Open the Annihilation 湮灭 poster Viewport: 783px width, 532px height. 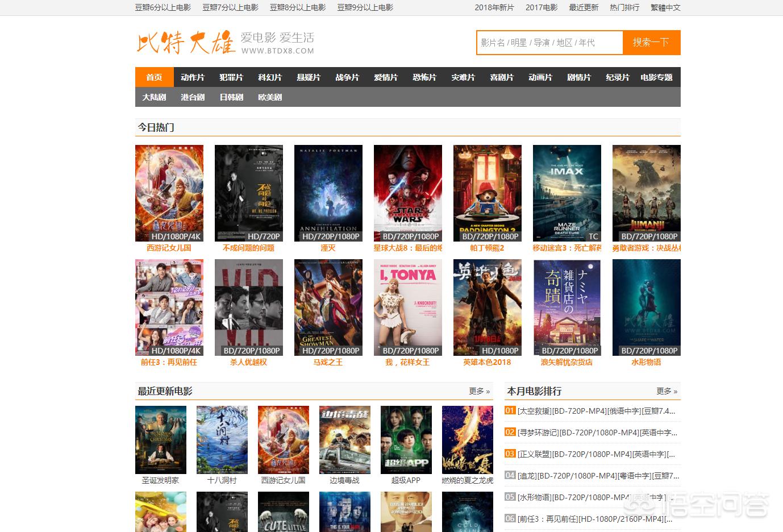(x=328, y=193)
